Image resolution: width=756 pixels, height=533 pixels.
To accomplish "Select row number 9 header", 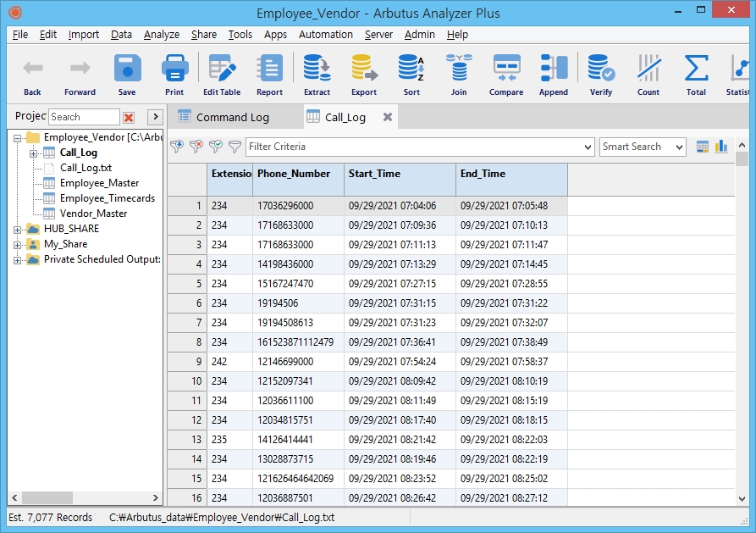I will point(187,362).
